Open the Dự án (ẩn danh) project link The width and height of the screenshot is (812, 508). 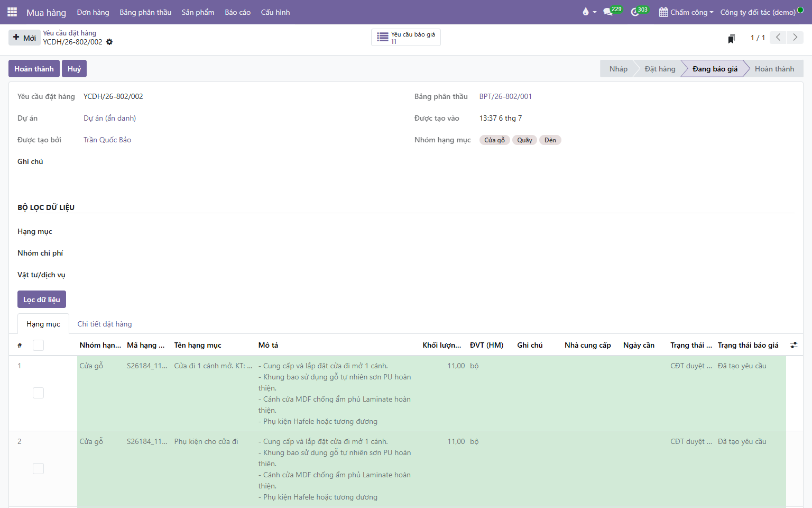pyautogui.click(x=110, y=118)
